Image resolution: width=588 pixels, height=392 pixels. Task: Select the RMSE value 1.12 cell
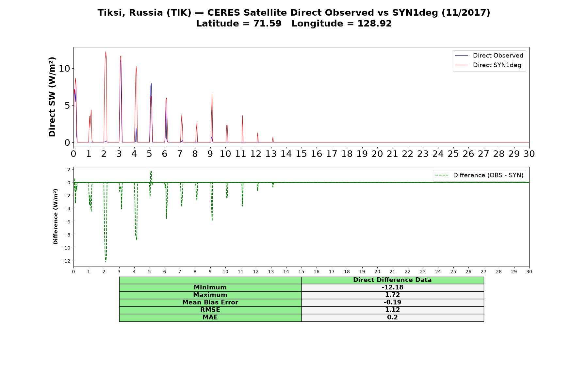click(392, 310)
